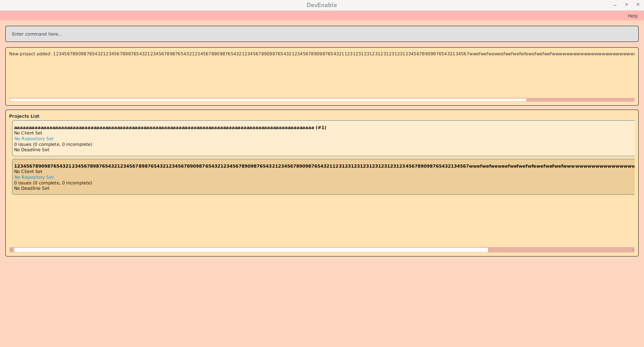This screenshot has height=347, width=644.
Task: Open 'No Repository Set' link in project #1
Action: tap(34, 138)
